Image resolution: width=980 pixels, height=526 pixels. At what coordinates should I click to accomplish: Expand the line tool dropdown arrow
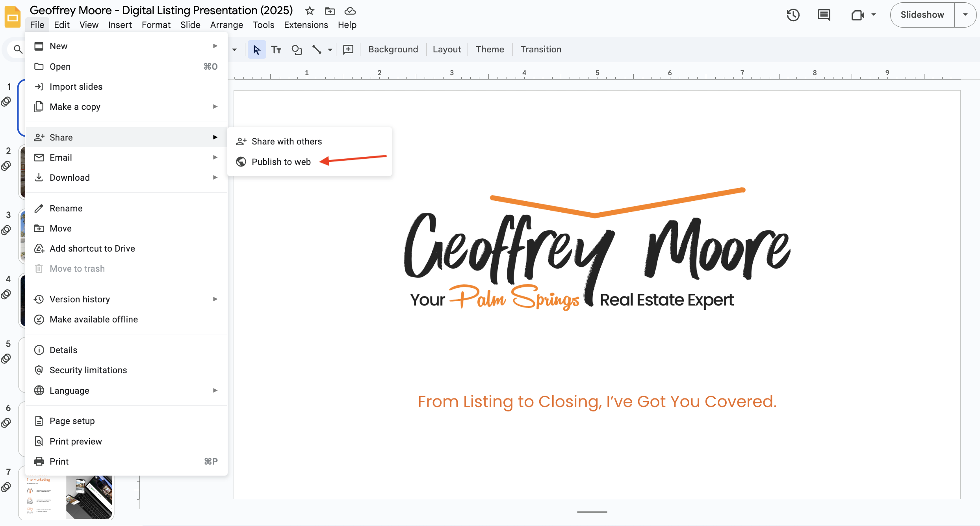point(330,50)
